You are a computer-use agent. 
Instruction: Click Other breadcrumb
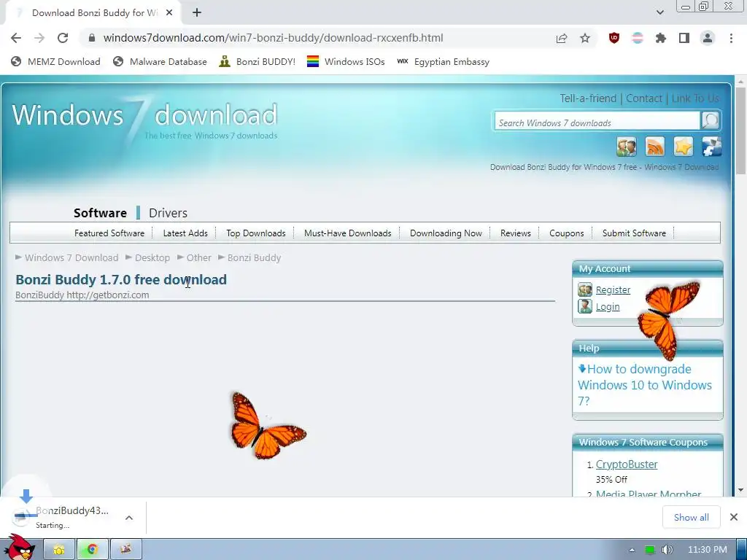tap(198, 257)
